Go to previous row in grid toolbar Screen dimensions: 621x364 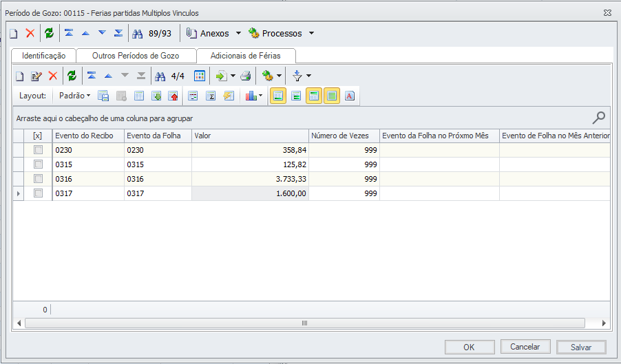point(108,76)
